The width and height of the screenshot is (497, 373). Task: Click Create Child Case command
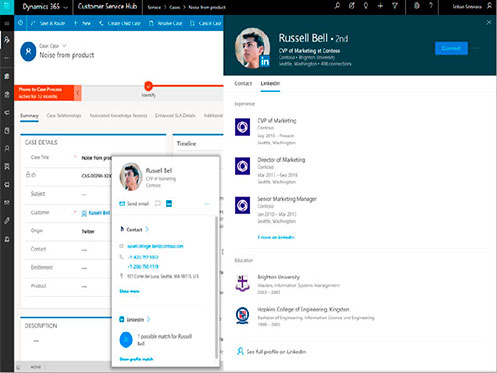(x=120, y=23)
